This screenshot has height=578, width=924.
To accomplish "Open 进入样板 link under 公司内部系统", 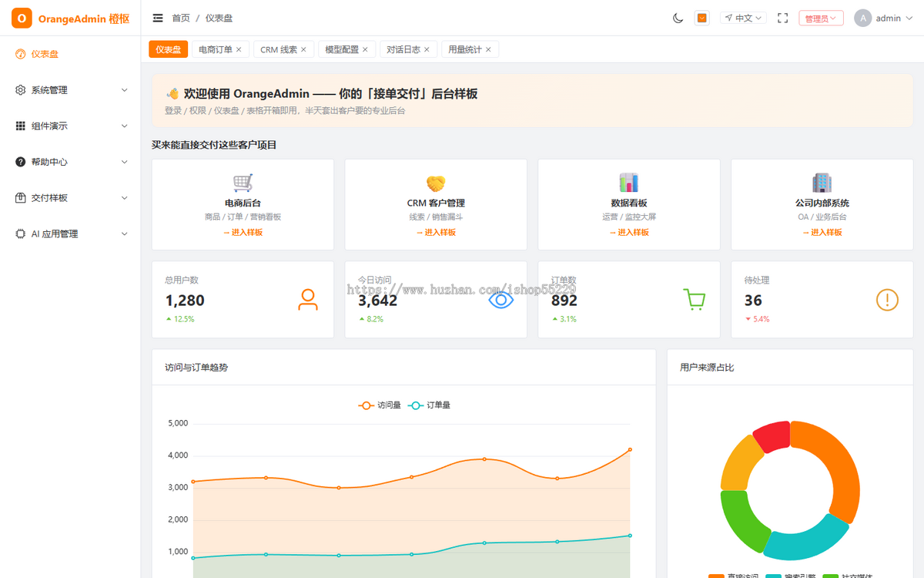I will click(x=822, y=232).
